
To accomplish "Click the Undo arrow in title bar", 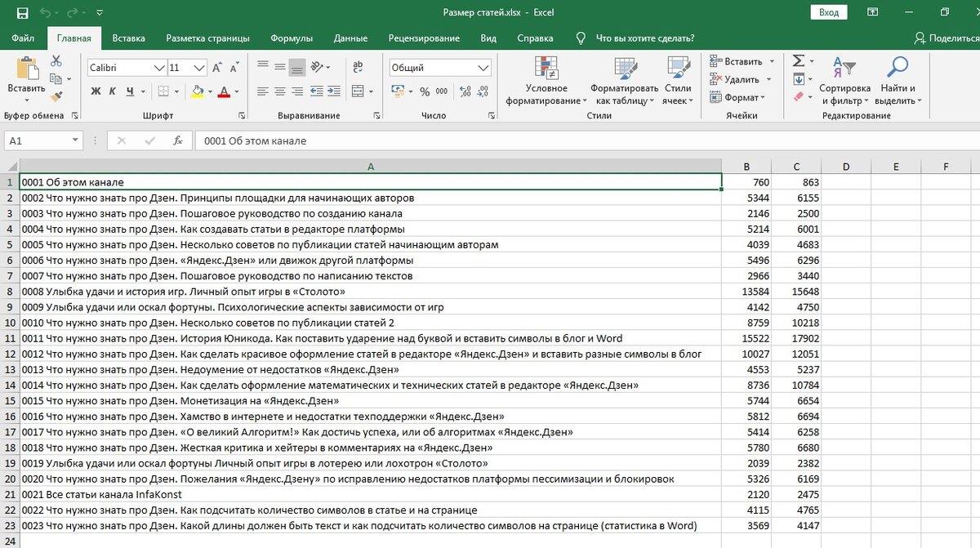I will [45, 12].
